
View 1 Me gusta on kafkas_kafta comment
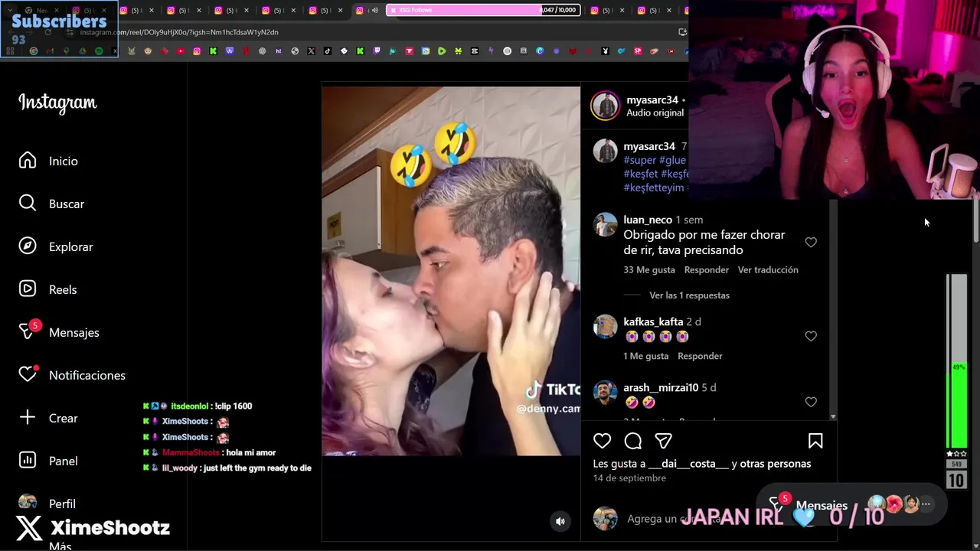click(x=646, y=356)
